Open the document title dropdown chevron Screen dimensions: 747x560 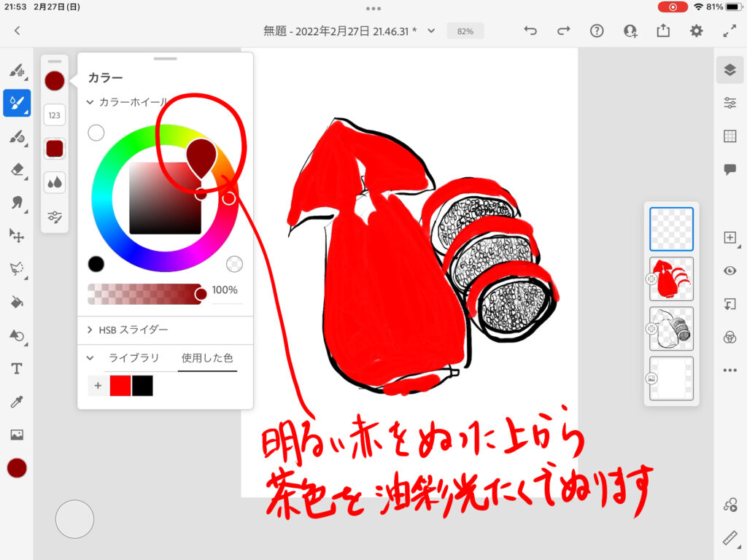point(431,31)
